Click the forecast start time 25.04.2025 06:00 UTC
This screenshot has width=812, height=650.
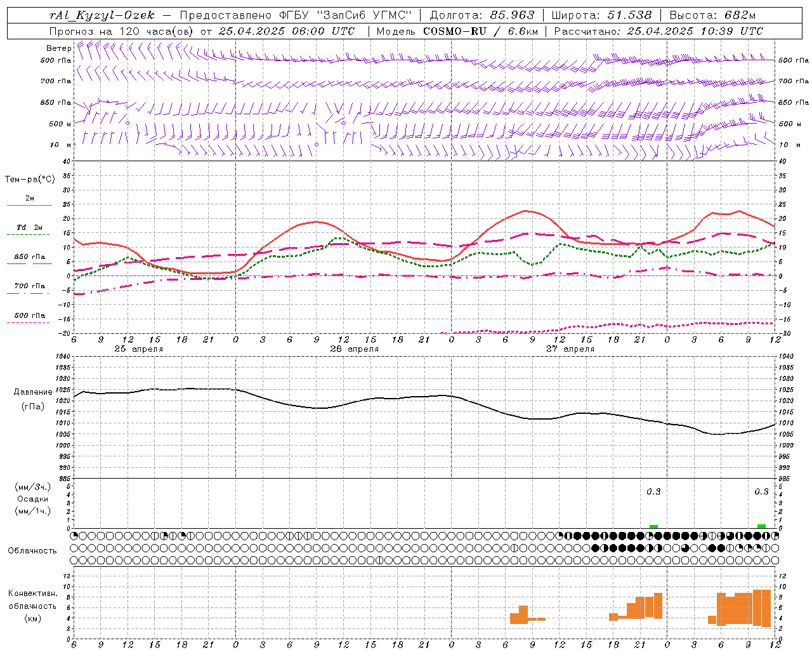[x=286, y=31]
